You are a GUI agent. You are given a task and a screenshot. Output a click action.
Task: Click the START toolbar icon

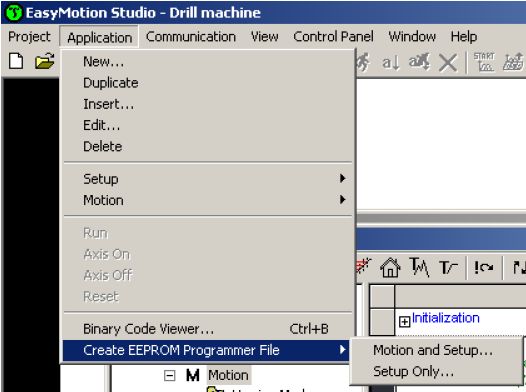484,62
